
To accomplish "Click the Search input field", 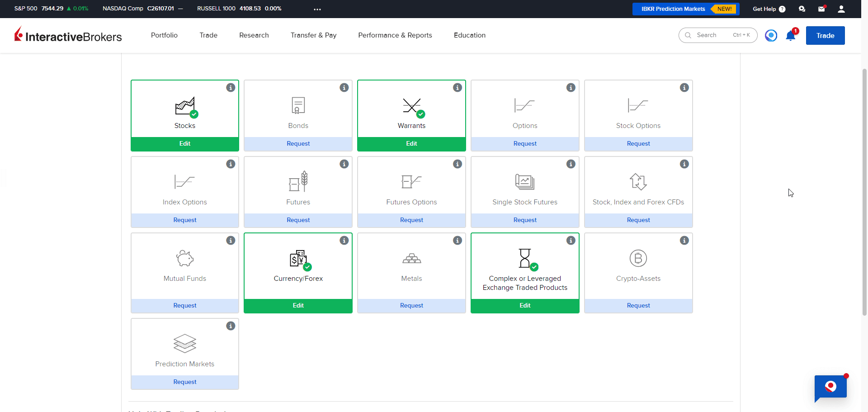I will click(x=718, y=35).
